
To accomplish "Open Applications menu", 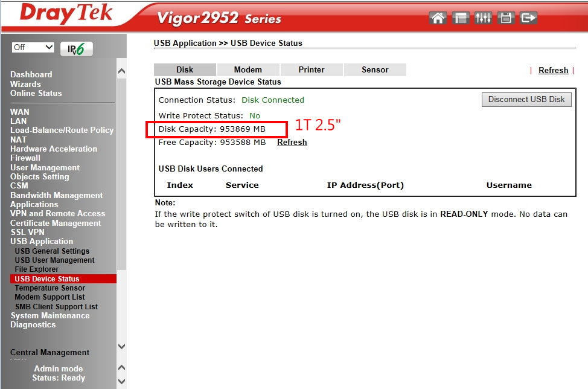I will click(x=34, y=204).
